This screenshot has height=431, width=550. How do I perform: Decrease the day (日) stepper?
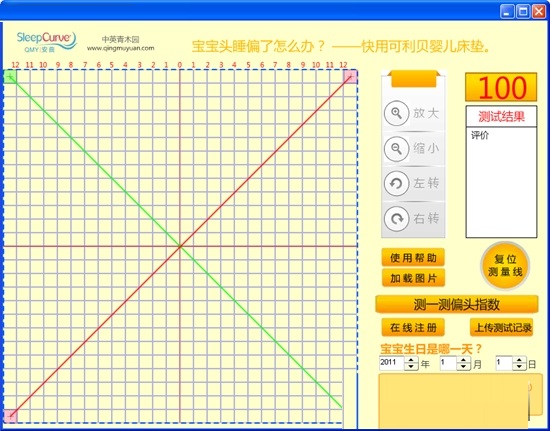point(519,367)
